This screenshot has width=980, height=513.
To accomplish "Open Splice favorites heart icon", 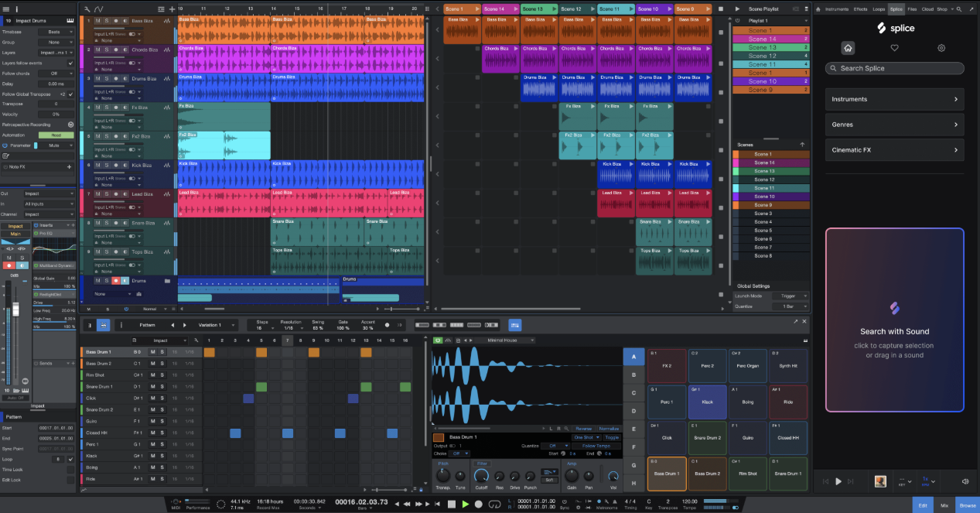I will coord(894,48).
